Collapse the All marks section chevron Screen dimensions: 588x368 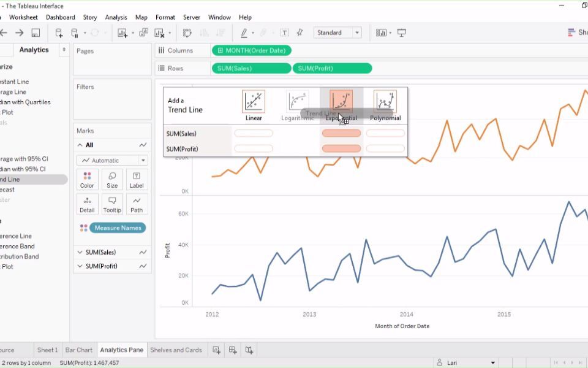(80, 145)
